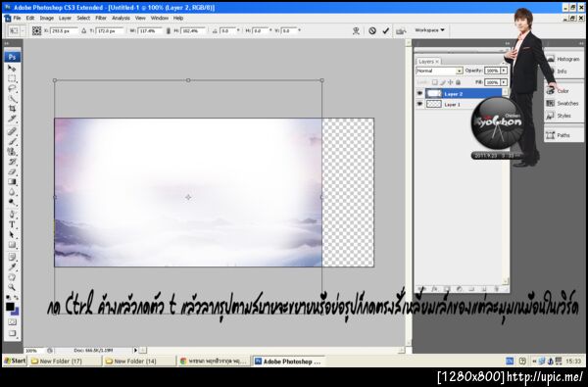Screen dimensions: 588x387
Task: Cancel the transform in options bar
Action: (x=372, y=30)
